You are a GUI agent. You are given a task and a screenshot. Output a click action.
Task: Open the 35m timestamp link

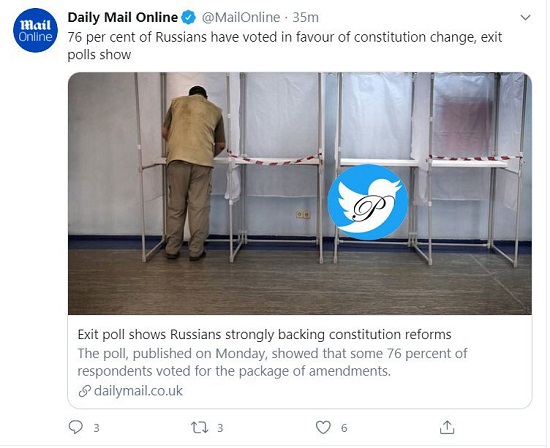306,17
